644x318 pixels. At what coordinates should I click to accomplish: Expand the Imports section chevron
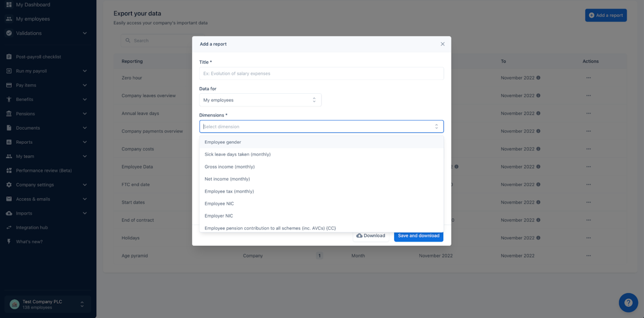click(85, 213)
